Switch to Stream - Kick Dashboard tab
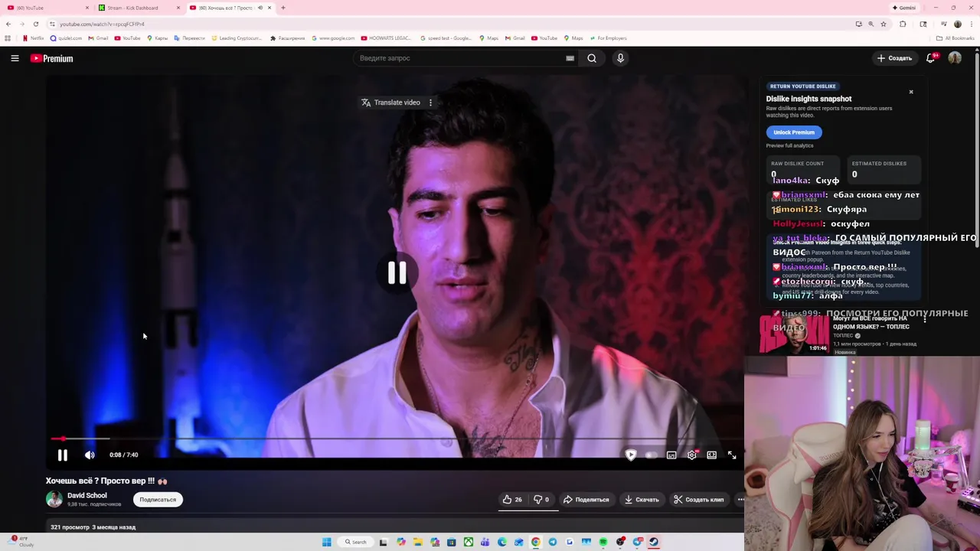The height and width of the screenshot is (551, 980). click(138, 8)
